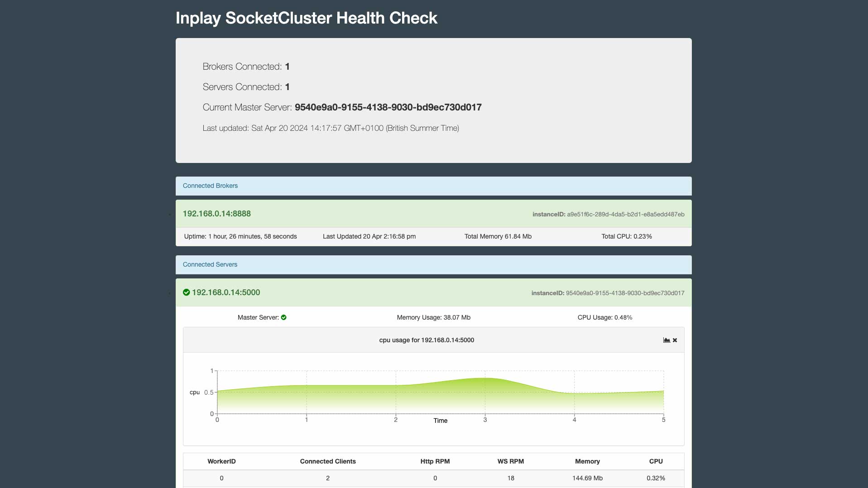This screenshot has height=488, width=868.
Task: Click the Current Master Server ID value
Action: click(x=388, y=107)
